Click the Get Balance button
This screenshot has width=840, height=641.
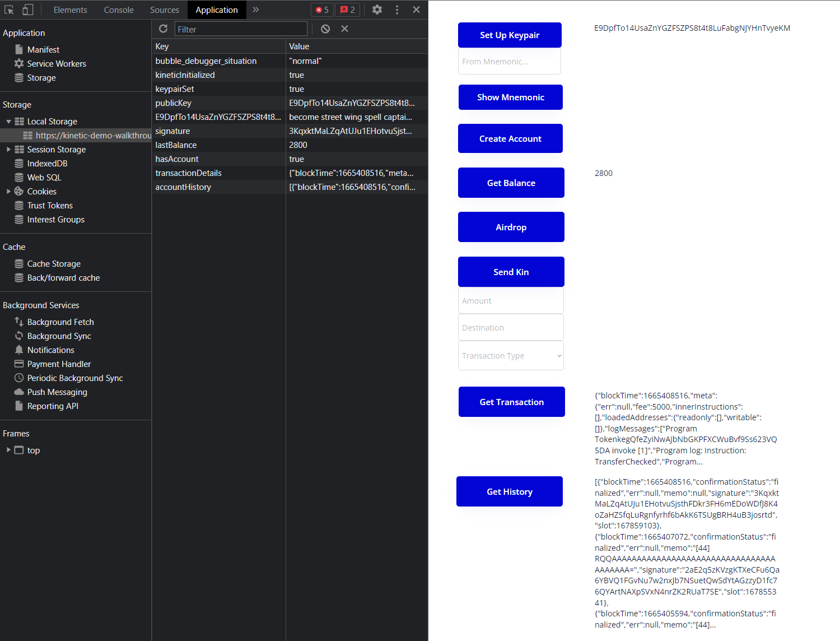[511, 183]
